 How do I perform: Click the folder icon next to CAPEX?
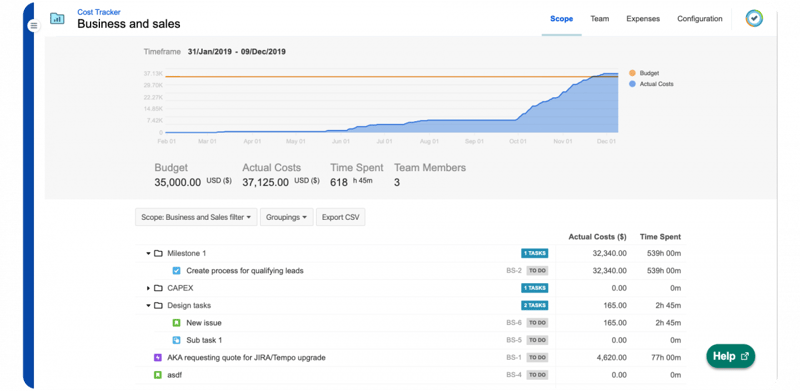158,288
